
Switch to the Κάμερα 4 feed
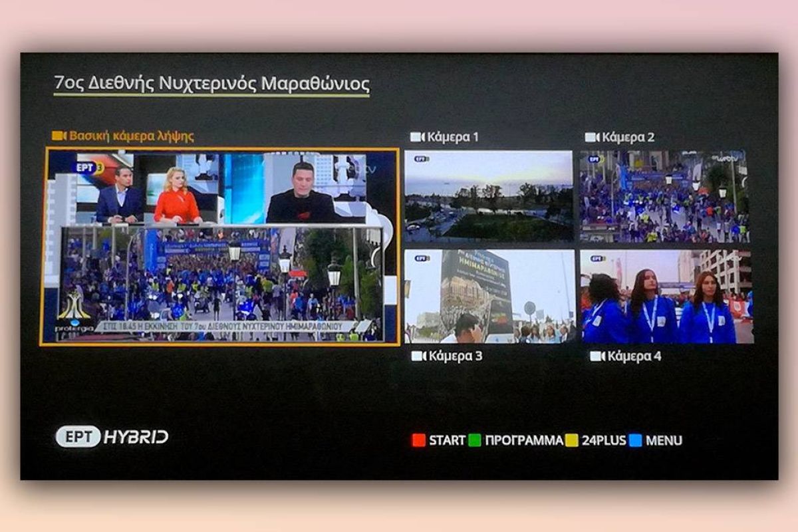pos(666,296)
